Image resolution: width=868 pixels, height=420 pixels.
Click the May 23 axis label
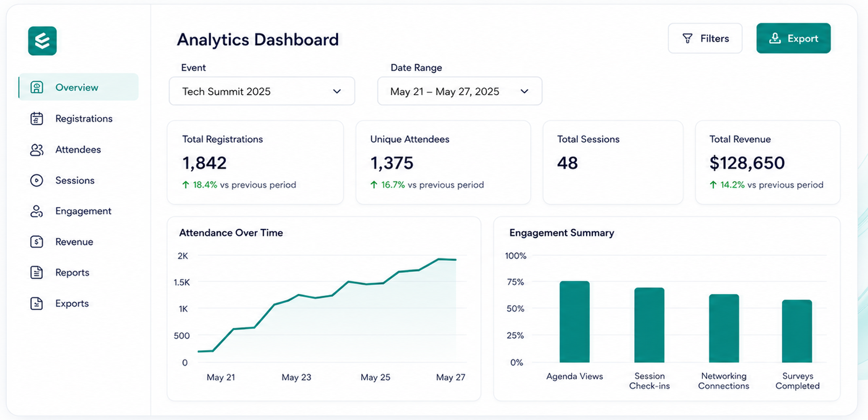297,377
